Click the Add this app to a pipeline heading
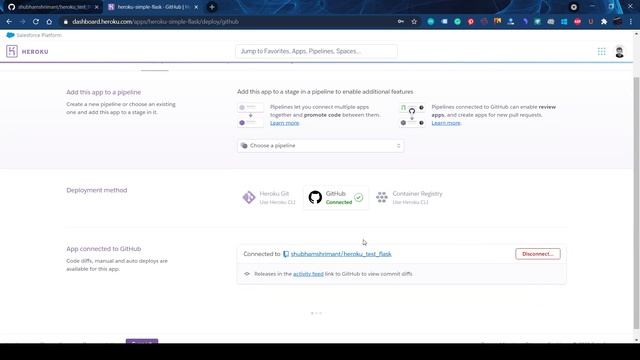The height and width of the screenshot is (360, 640). [x=104, y=92]
